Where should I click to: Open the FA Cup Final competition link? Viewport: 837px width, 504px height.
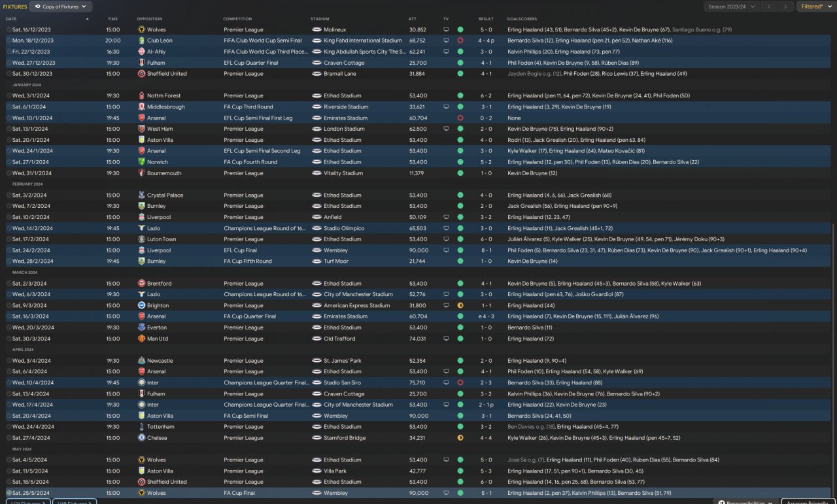click(241, 493)
